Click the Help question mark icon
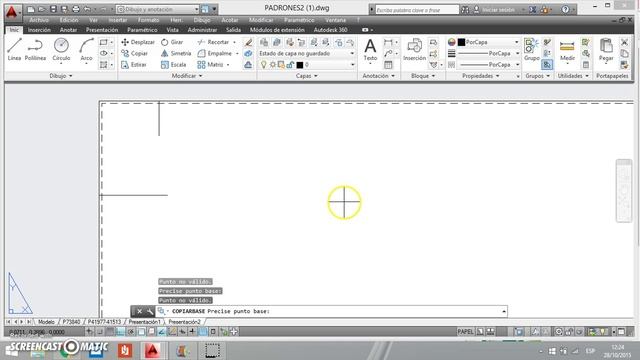Image resolution: width=640 pixels, height=360 pixels. coord(565,9)
